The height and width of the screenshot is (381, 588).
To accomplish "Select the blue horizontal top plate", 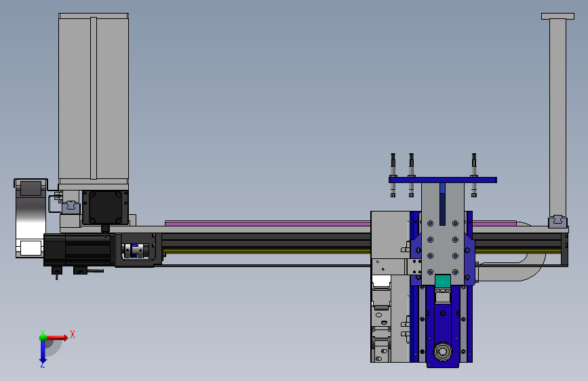I will tap(442, 180).
